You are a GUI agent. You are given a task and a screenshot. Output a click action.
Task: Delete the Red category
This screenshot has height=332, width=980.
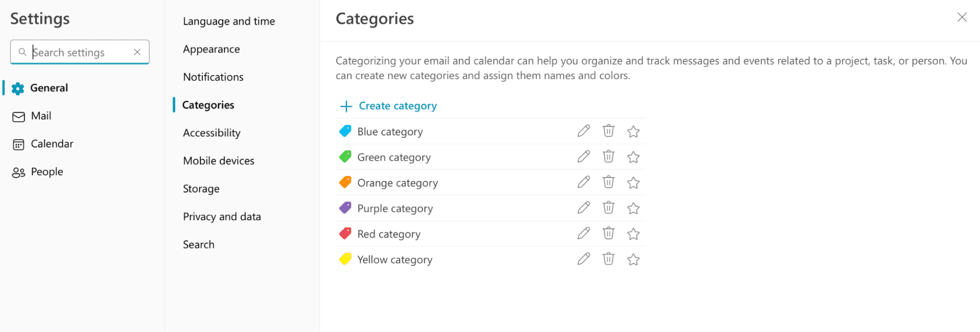[x=608, y=233]
